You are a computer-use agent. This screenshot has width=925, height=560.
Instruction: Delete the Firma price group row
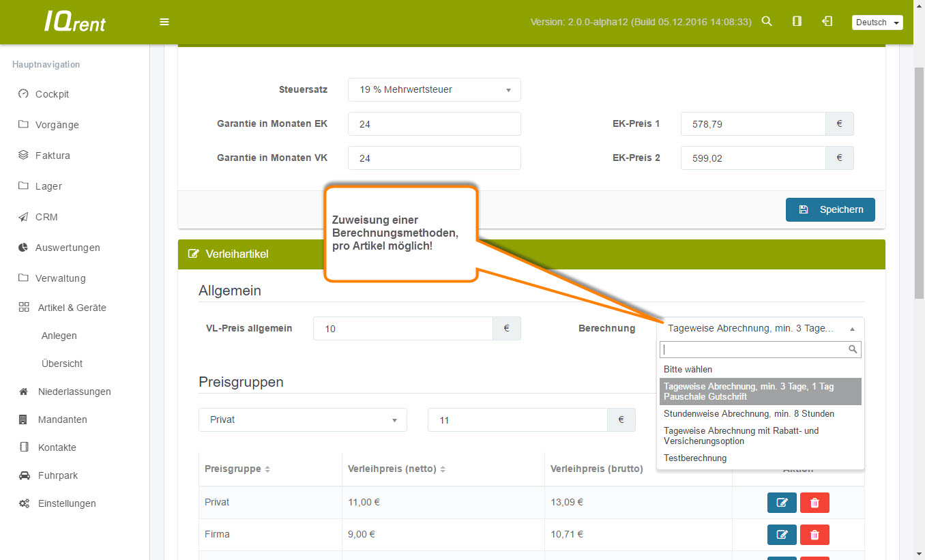pyautogui.click(x=814, y=535)
